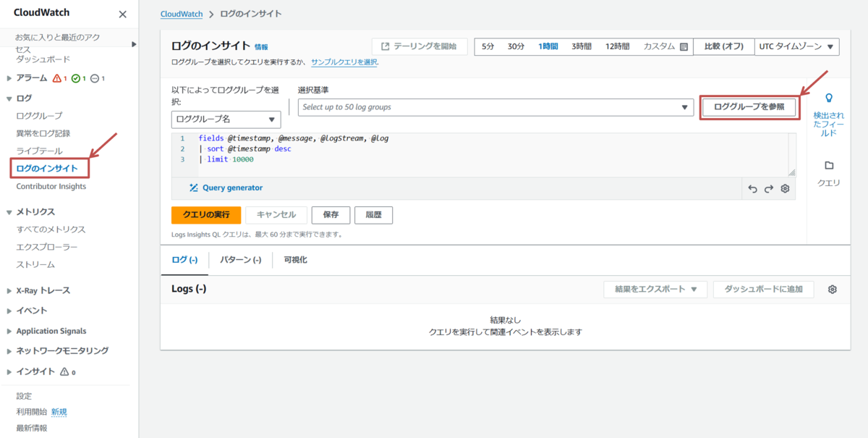Click the キャンセル button

pyautogui.click(x=276, y=215)
